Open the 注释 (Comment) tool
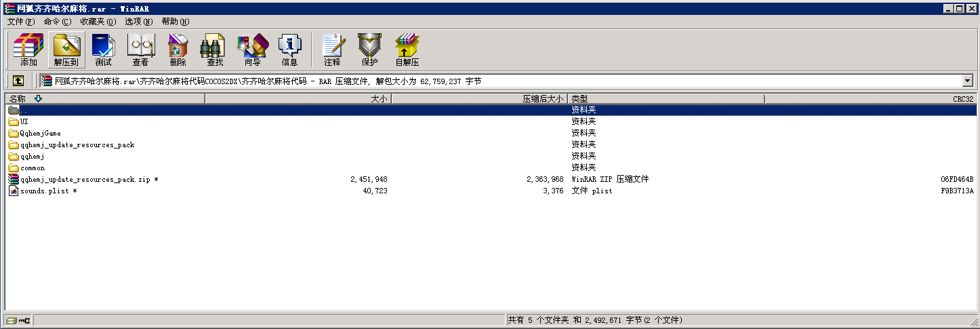 [x=332, y=50]
